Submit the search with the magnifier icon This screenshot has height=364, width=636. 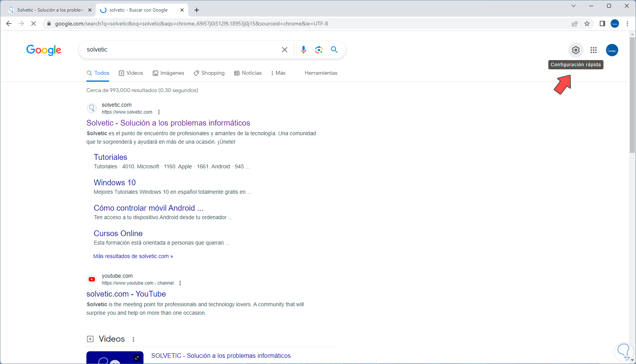coord(334,50)
